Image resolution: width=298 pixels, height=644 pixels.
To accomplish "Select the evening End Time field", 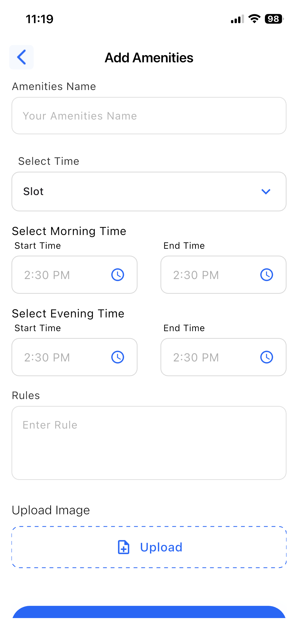I will (209, 357).
